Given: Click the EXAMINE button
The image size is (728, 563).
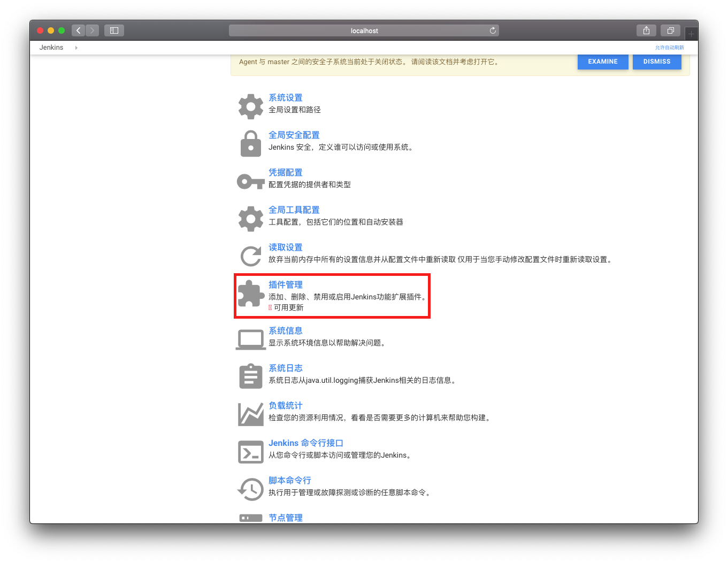Looking at the screenshot, I should [x=603, y=61].
